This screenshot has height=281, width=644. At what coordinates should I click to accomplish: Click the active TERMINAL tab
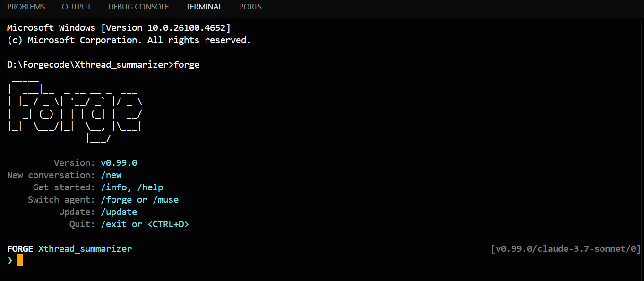pyautogui.click(x=204, y=7)
